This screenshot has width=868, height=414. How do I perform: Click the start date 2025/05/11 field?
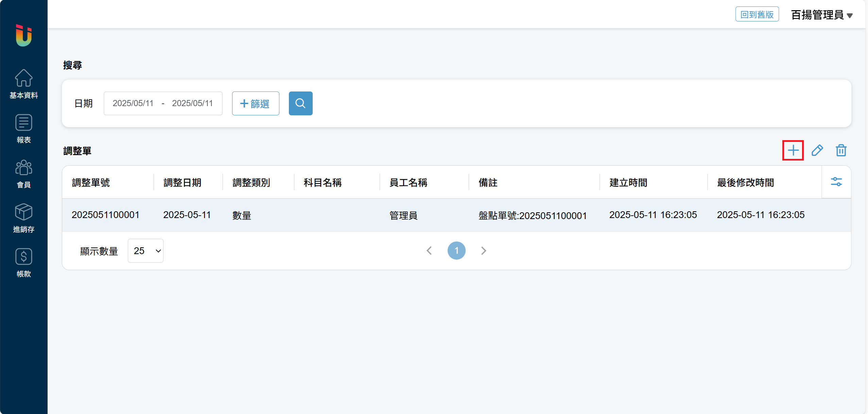coord(133,103)
